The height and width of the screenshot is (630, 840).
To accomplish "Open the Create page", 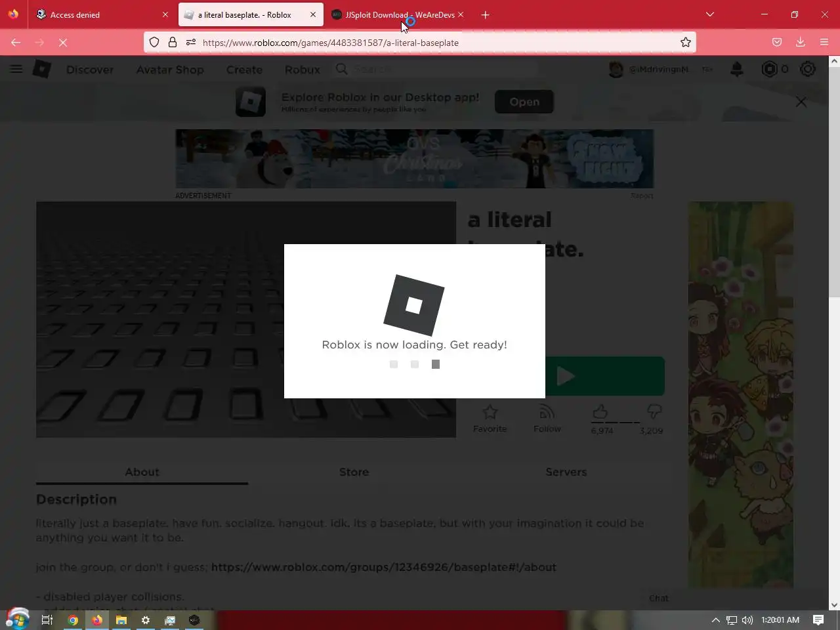I will click(244, 70).
